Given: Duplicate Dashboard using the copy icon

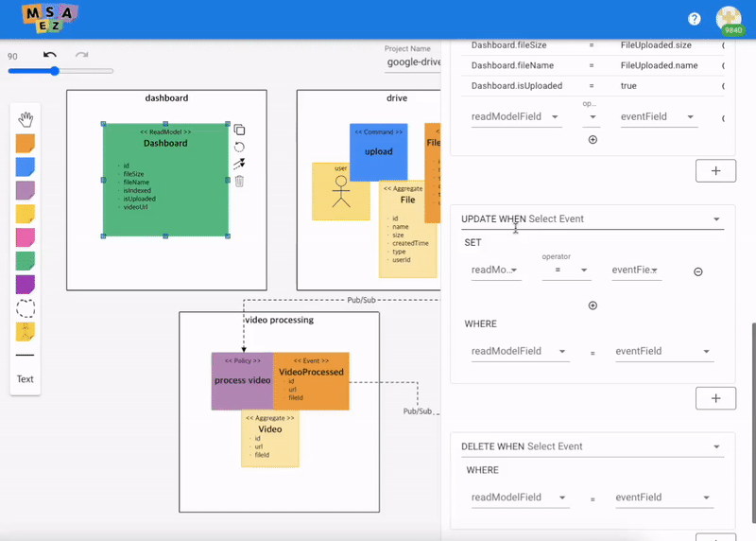Looking at the screenshot, I should (x=239, y=131).
